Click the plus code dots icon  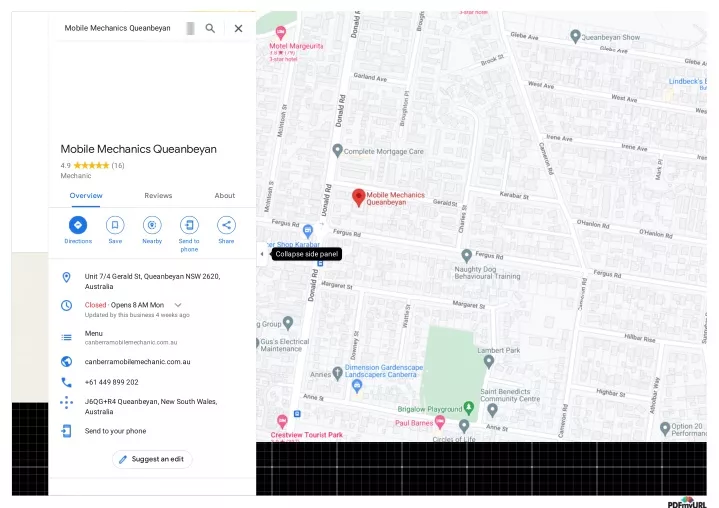[x=66, y=403]
